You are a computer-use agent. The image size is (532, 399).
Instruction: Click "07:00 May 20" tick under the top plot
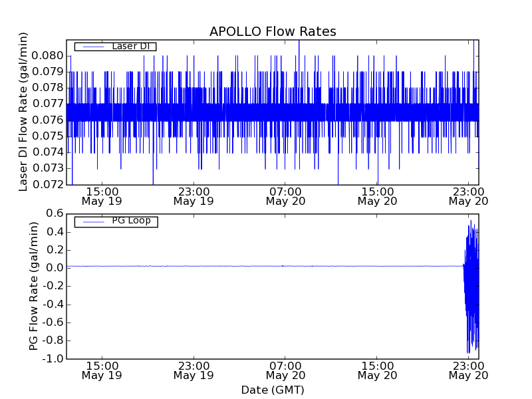pyautogui.click(x=285, y=196)
